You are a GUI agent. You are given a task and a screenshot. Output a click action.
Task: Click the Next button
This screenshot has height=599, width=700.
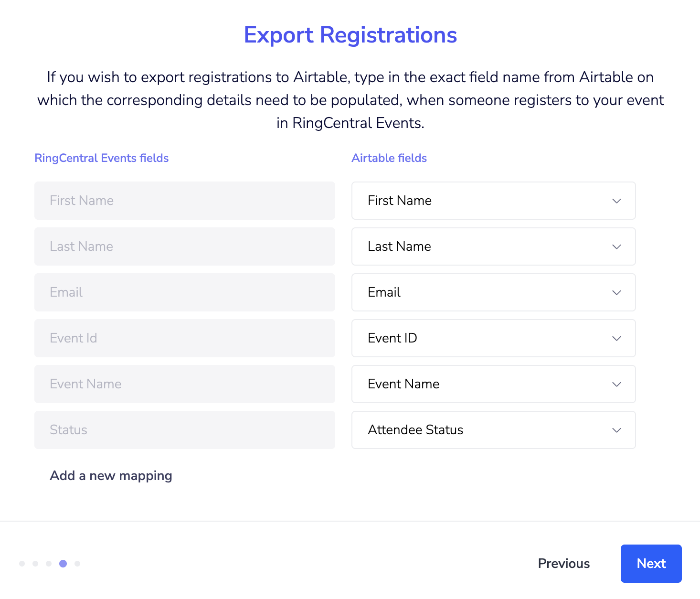click(651, 564)
